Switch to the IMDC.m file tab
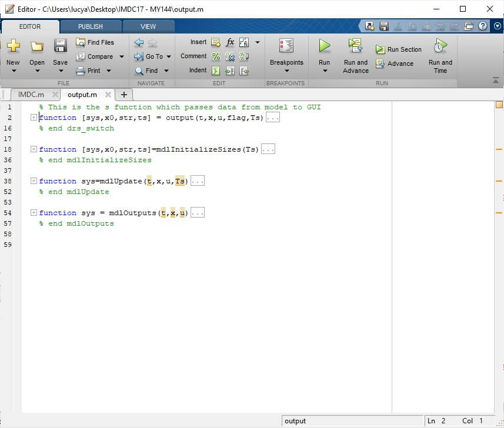This screenshot has height=428, width=504. click(x=31, y=95)
